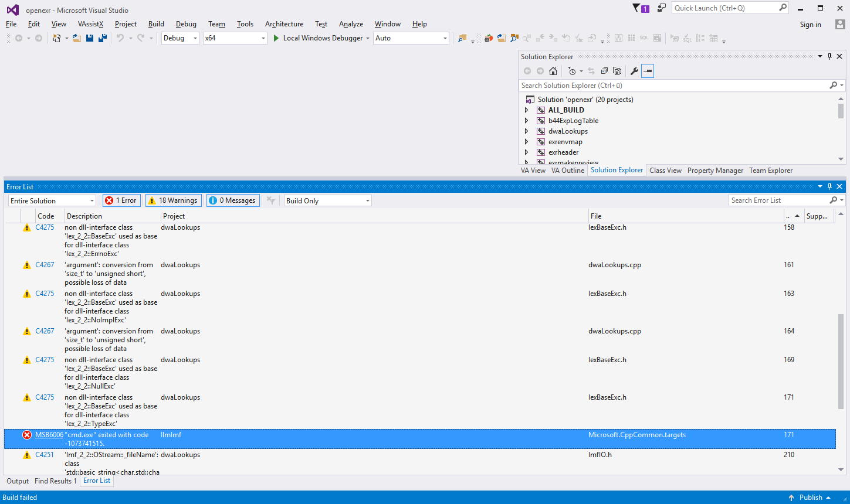The height and width of the screenshot is (504, 850).
Task: Click the Sign in link
Action: click(x=811, y=25)
